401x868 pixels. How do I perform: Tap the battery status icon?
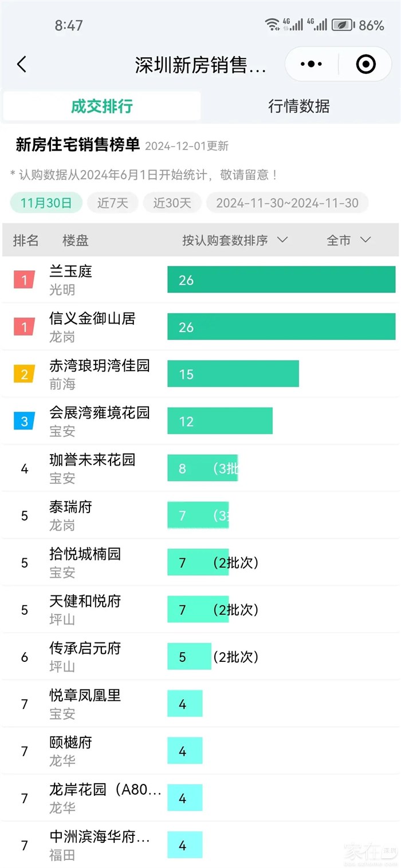coord(343,25)
